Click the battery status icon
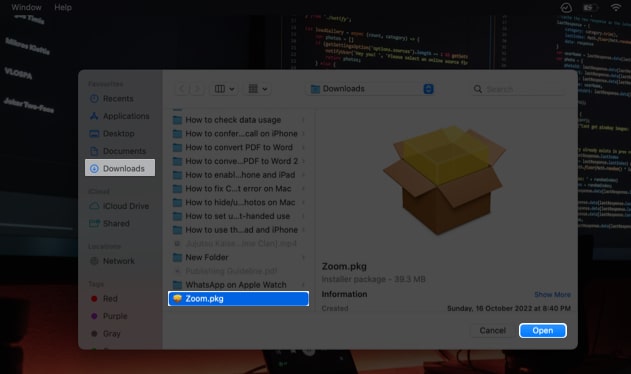 [590, 7]
